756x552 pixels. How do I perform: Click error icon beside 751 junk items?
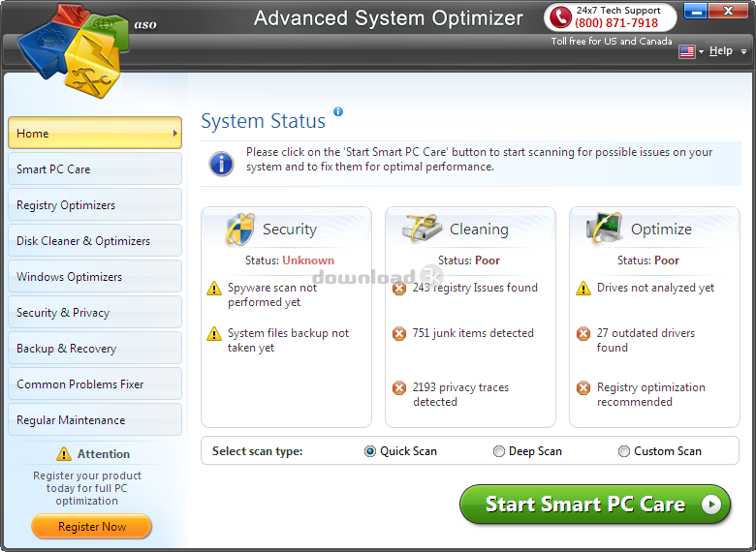tap(398, 333)
